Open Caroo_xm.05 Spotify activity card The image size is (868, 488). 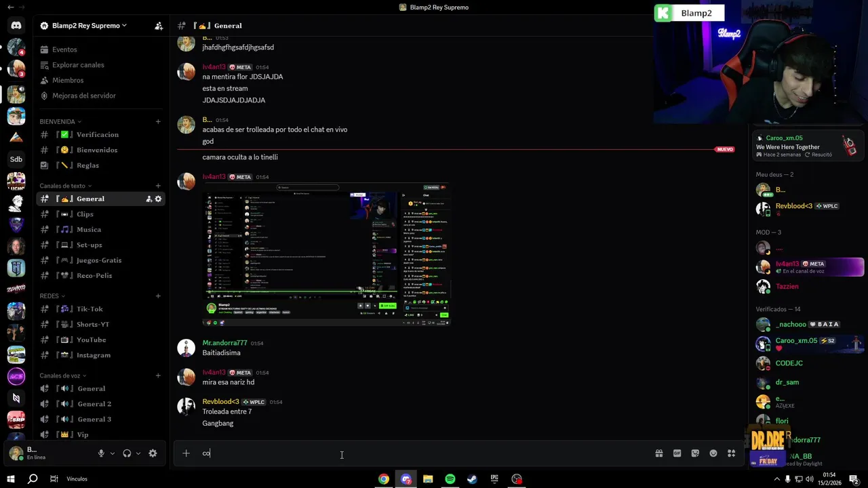tap(808, 146)
